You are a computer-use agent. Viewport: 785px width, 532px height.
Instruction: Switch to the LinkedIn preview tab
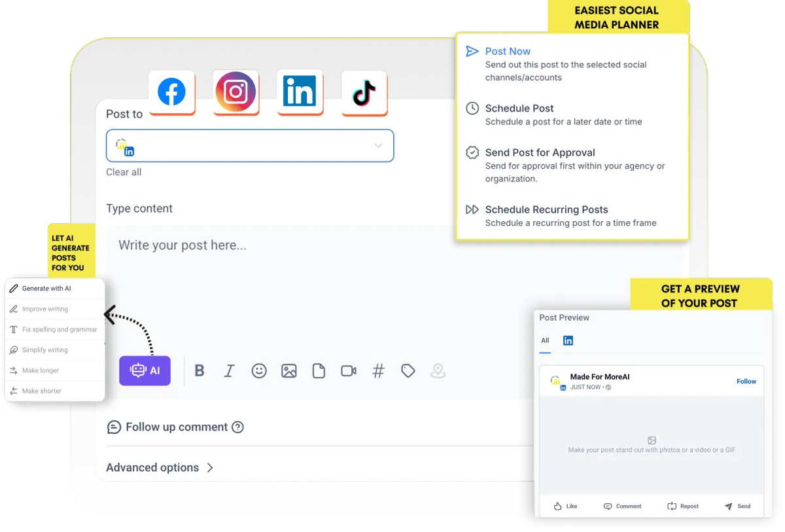(568, 340)
